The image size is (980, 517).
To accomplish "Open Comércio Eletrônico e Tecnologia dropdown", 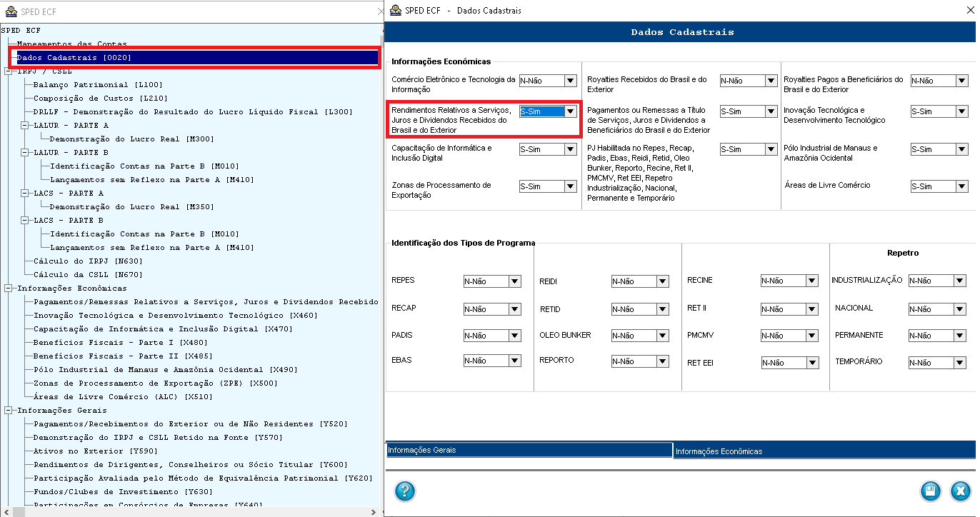I will click(570, 81).
